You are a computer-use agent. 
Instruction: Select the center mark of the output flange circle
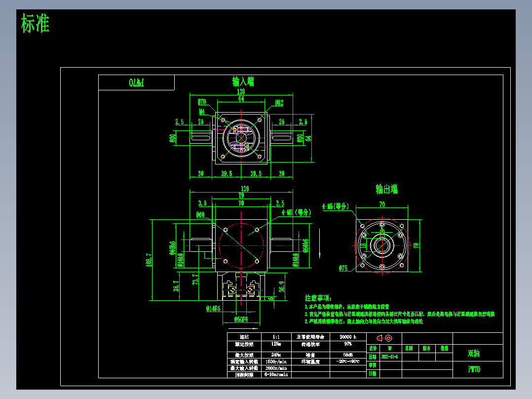click(383, 245)
